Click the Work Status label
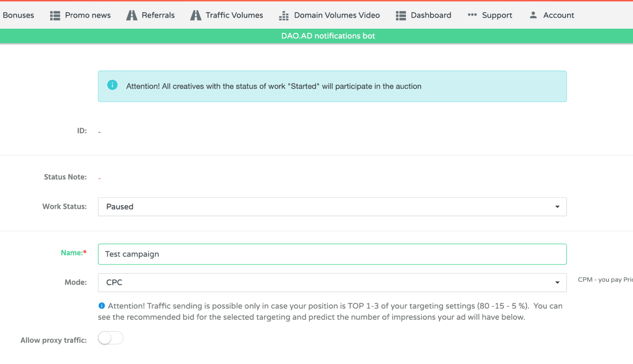This screenshot has height=364, width=633. click(x=65, y=206)
